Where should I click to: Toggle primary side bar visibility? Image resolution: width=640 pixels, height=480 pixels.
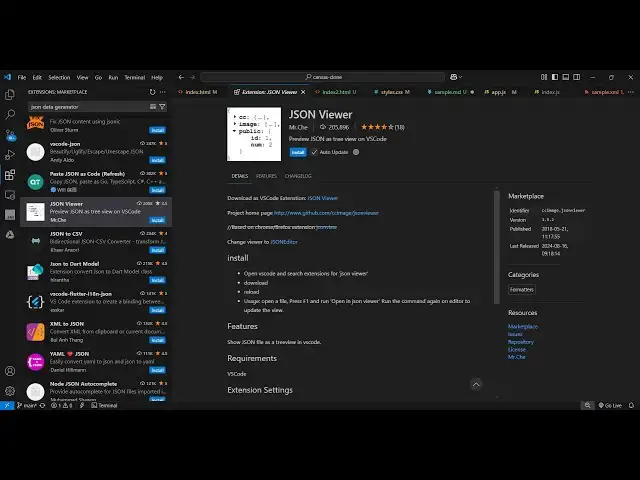coord(555,77)
